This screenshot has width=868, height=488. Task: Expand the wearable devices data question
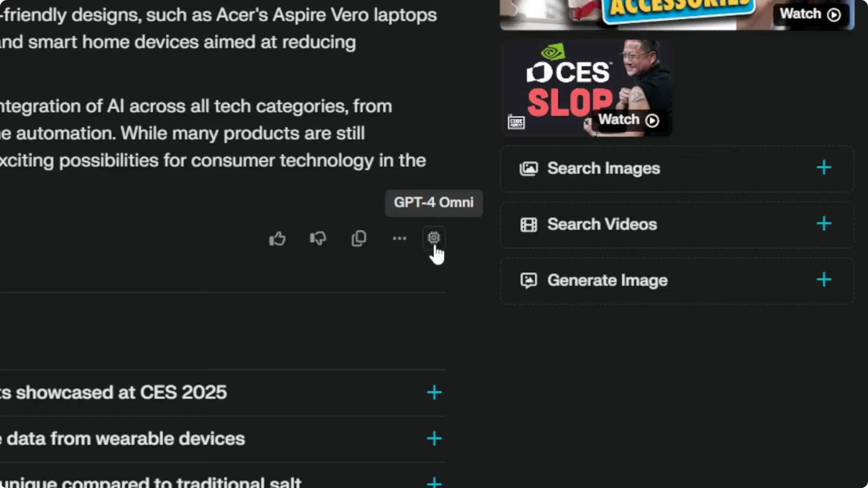(x=434, y=438)
